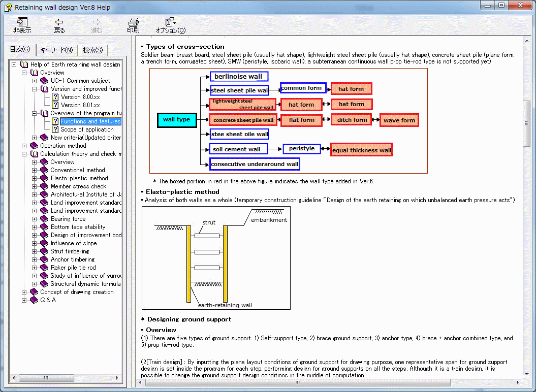Click the tree pane horizontal scrollbar thumb

point(46,378)
